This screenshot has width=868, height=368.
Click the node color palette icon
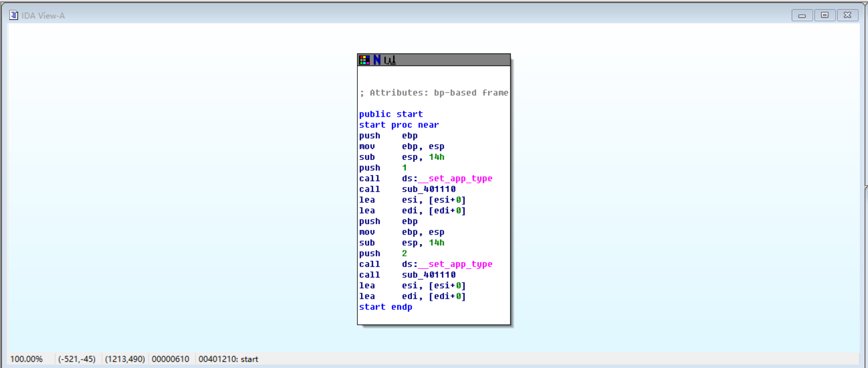364,60
